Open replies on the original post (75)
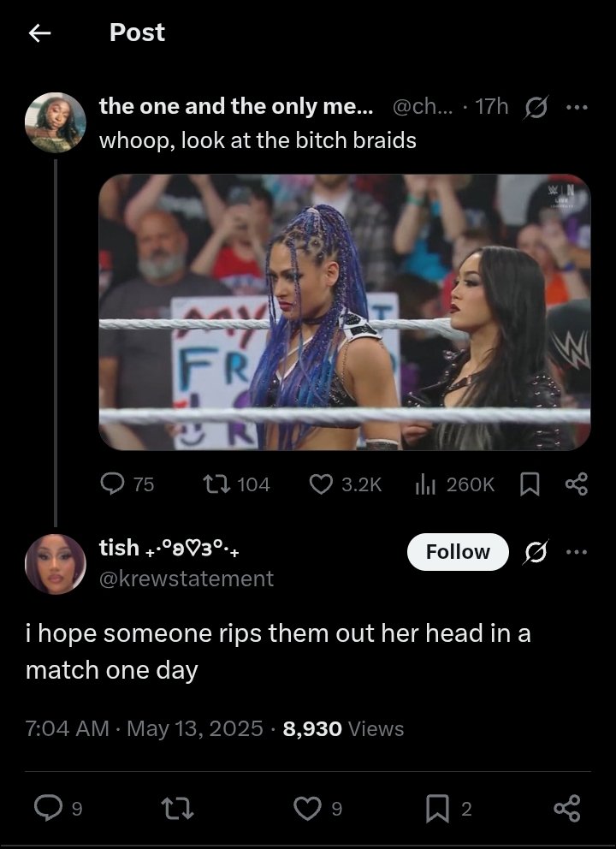Screen dimensions: 616x849 127,484
